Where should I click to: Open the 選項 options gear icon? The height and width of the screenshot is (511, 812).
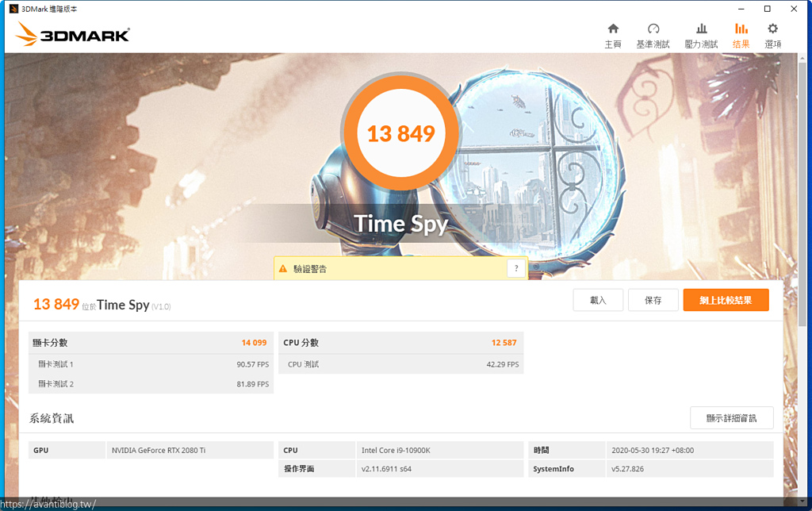point(772,29)
